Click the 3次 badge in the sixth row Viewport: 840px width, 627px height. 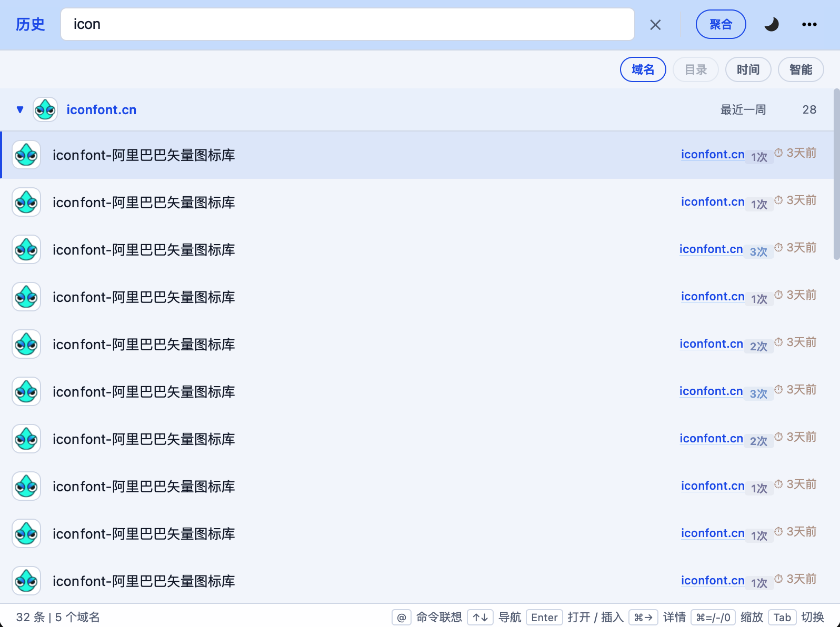click(x=758, y=393)
